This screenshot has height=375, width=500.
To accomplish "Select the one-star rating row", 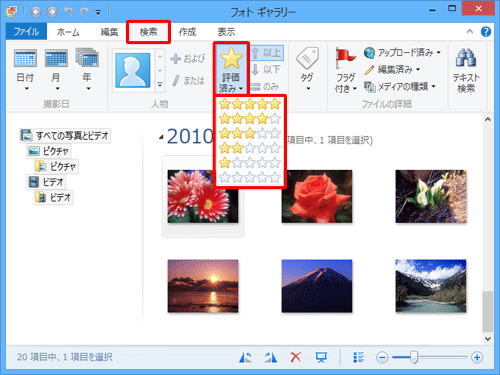I will point(250,163).
